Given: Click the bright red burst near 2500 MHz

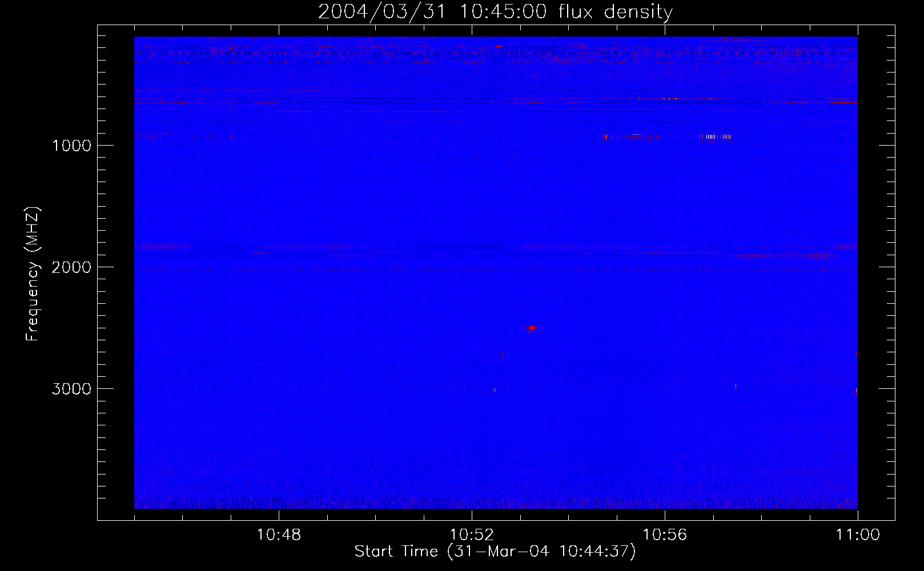Looking at the screenshot, I should click(531, 328).
